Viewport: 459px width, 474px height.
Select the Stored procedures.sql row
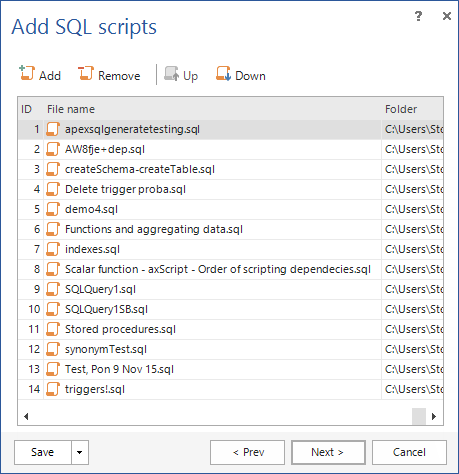click(231, 329)
